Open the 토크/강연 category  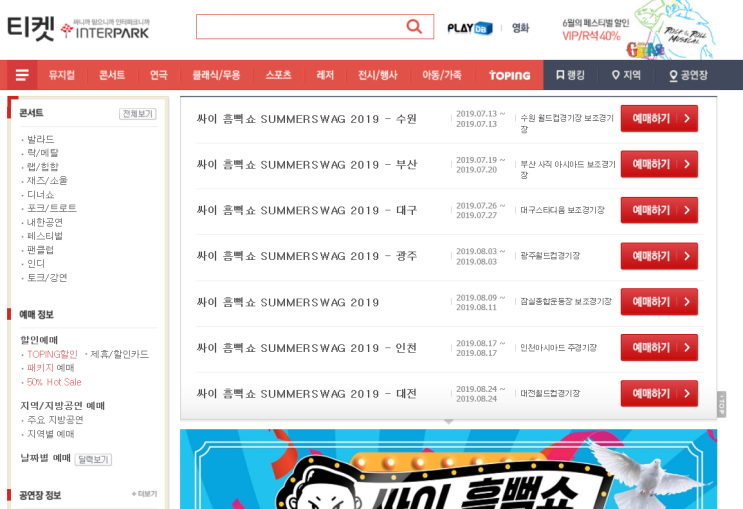[x=47, y=277]
